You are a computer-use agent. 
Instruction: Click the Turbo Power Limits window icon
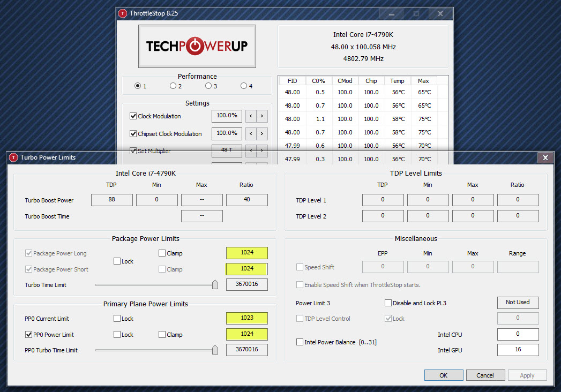(x=13, y=157)
